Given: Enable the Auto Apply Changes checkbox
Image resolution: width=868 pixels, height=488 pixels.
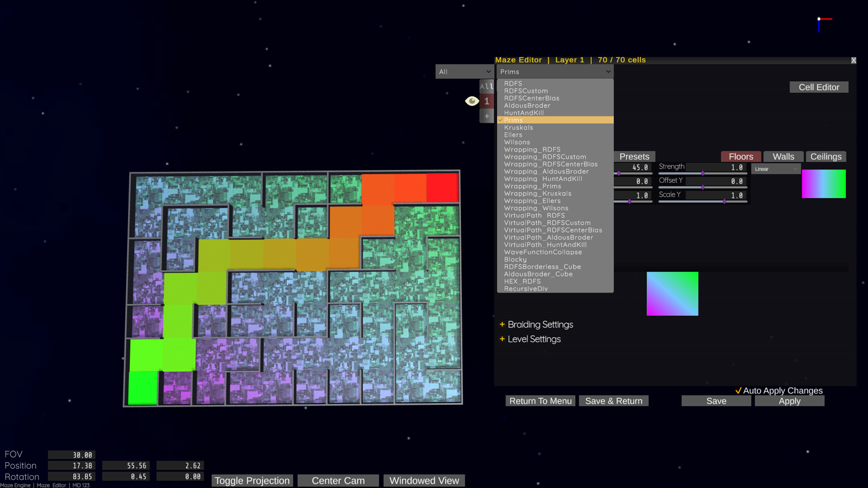Looking at the screenshot, I should click(740, 390).
